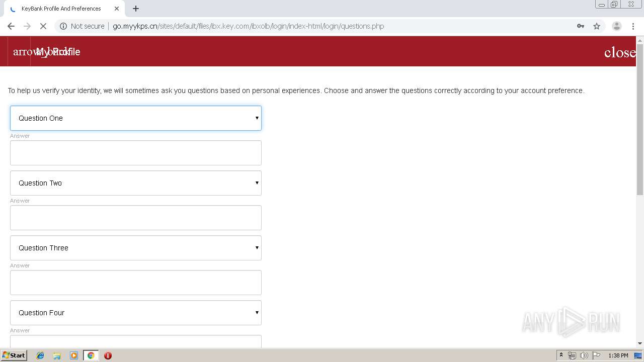Click Chrome icon on the taskbar
The width and height of the screenshot is (644, 362).
pyautogui.click(x=91, y=355)
